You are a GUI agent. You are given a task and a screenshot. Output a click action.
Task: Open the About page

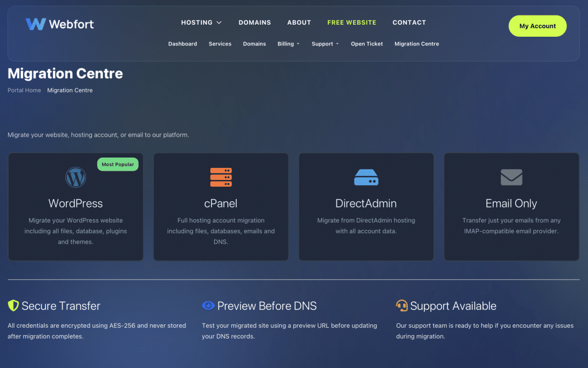pyautogui.click(x=299, y=22)
